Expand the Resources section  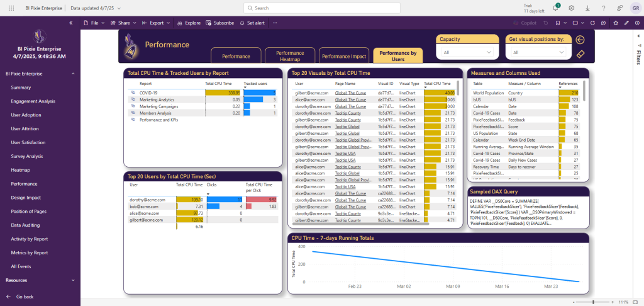[x=72, y=280]
